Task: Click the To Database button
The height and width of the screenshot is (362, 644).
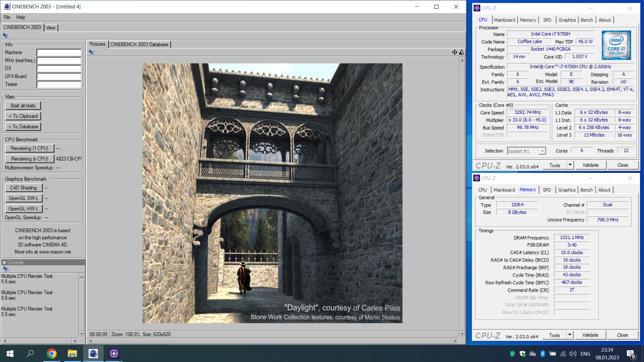Action: (23, 126)
